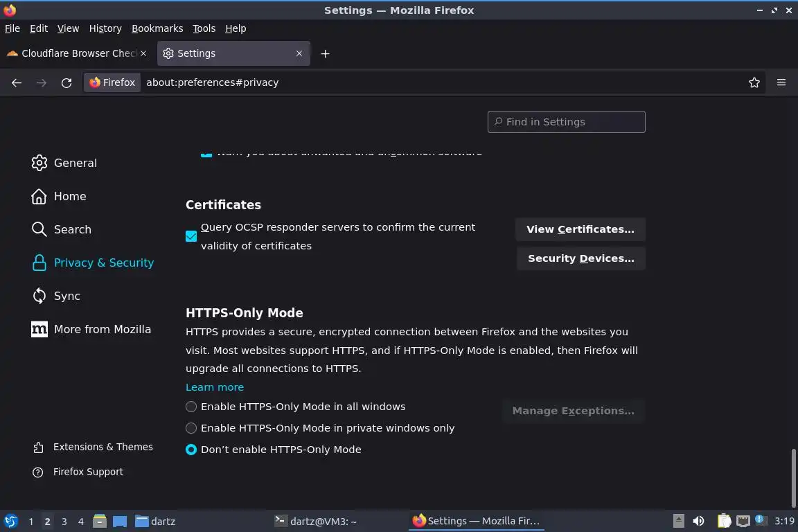
Task: Click the Settings — Mozilla Firefox taskbar entry
Action: (477, 522)
